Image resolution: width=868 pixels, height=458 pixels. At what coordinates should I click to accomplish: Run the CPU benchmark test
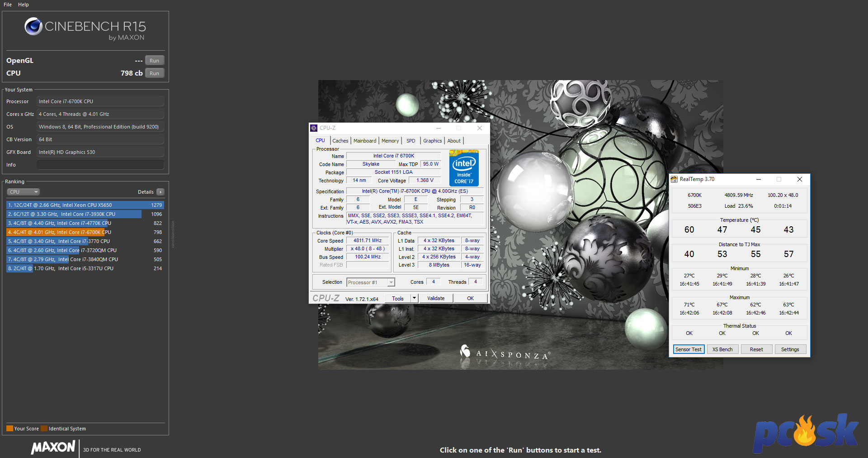click(x=155, y=73)
